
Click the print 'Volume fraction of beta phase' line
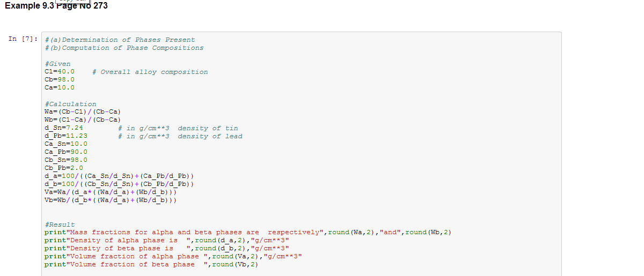pyautogui.click(x=151, y=264)
